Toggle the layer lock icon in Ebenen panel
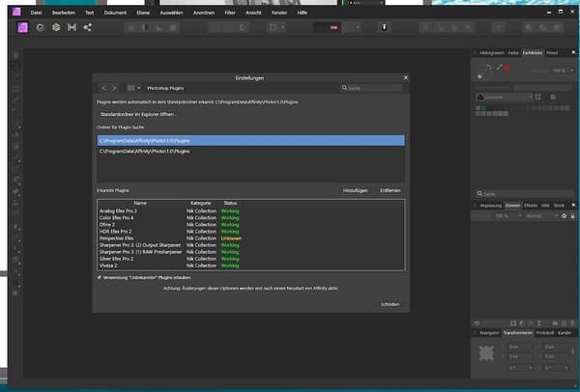Screen dimensions: 580x392 pos(572,215)
